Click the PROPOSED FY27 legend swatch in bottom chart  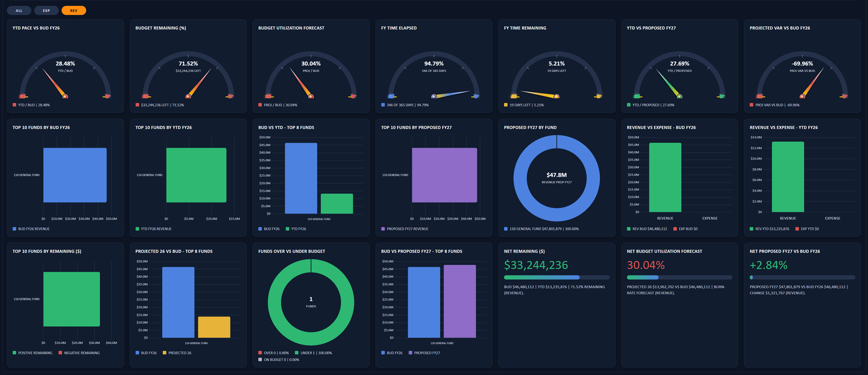411,353
